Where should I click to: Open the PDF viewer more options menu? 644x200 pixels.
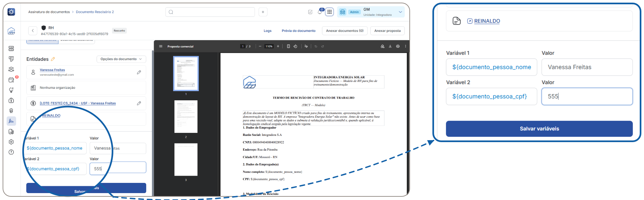[405, 46]
